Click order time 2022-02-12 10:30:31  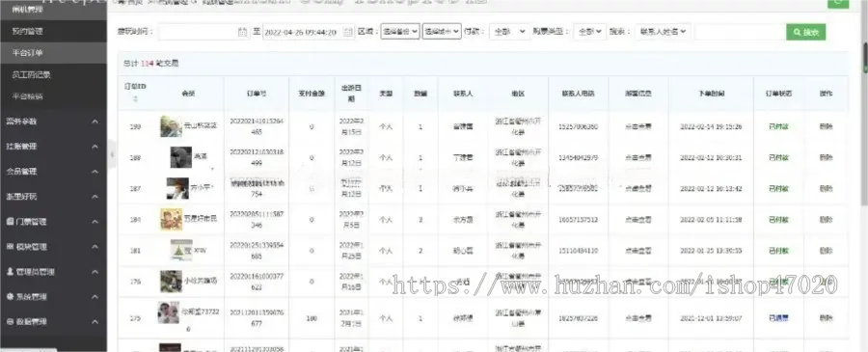click(x=711, y=157)
